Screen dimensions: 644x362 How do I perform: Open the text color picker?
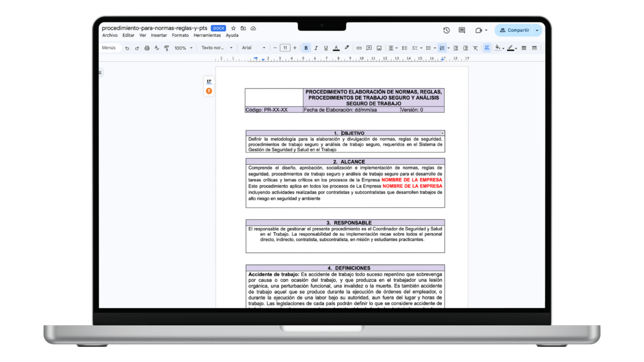[336, 48]
